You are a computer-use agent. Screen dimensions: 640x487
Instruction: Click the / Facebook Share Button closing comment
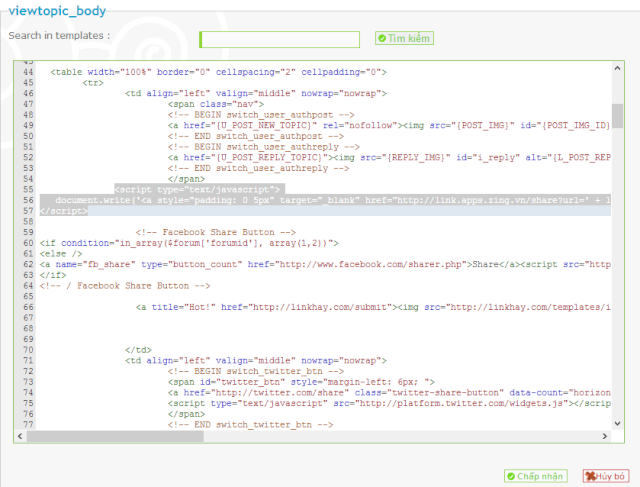coord(125,286)
